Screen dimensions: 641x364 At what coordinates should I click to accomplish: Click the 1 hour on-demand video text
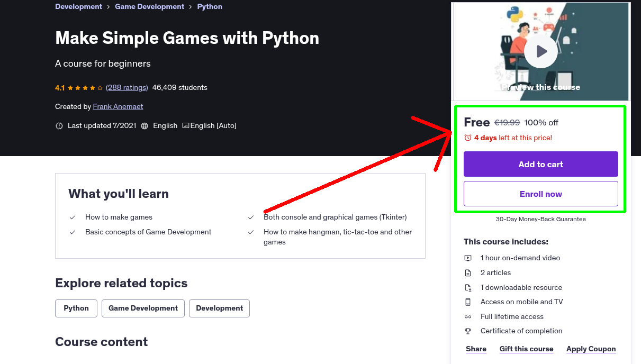520,258
